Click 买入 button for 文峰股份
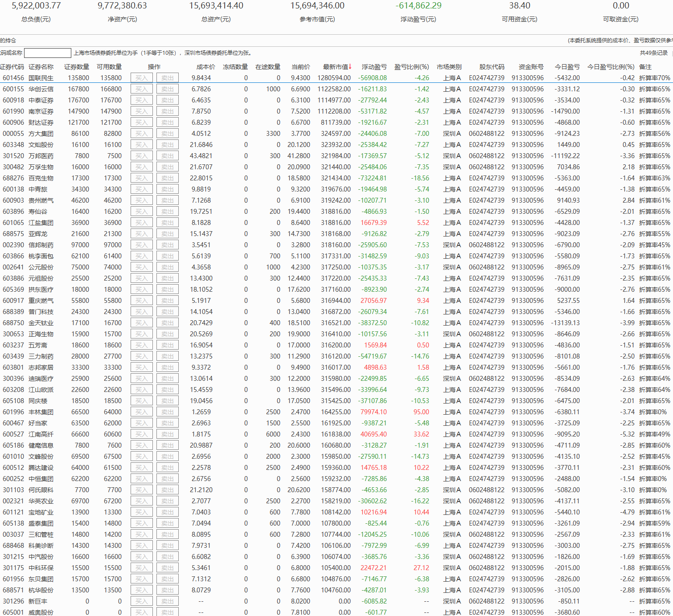Viewport: 673px width, 616px height. [x=142, y=457]
